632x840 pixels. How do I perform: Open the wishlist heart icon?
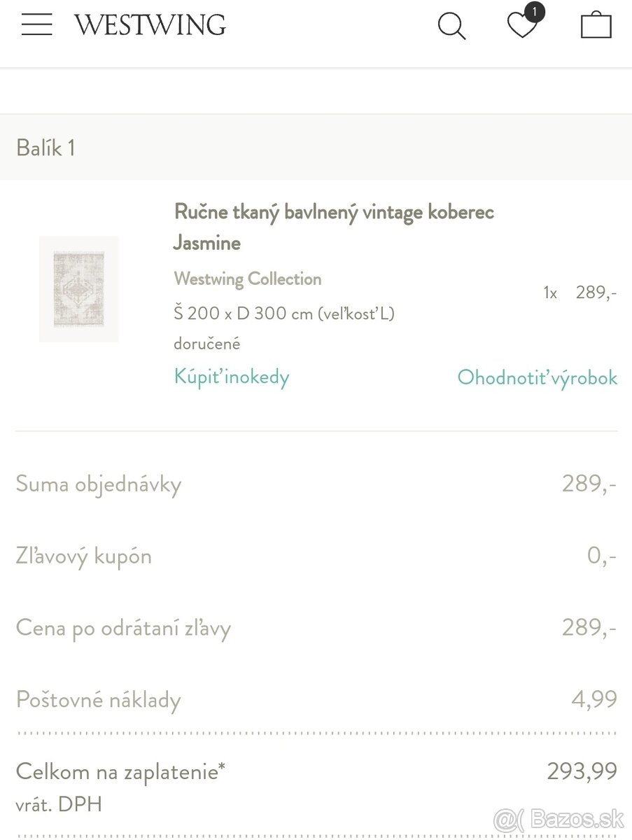coord(521,27)
